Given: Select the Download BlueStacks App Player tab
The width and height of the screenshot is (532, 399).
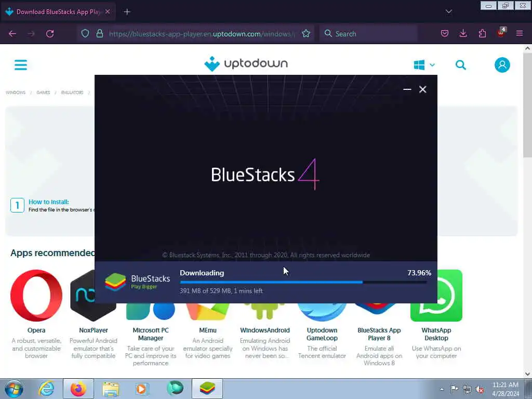Looking at the screenshot, I should [x=58, y=12].
